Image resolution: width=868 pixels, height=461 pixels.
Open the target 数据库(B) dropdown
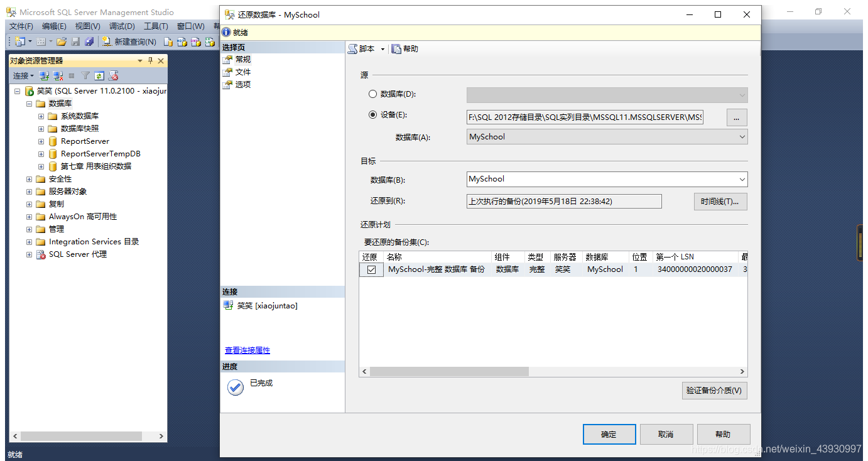pos(607,179)
